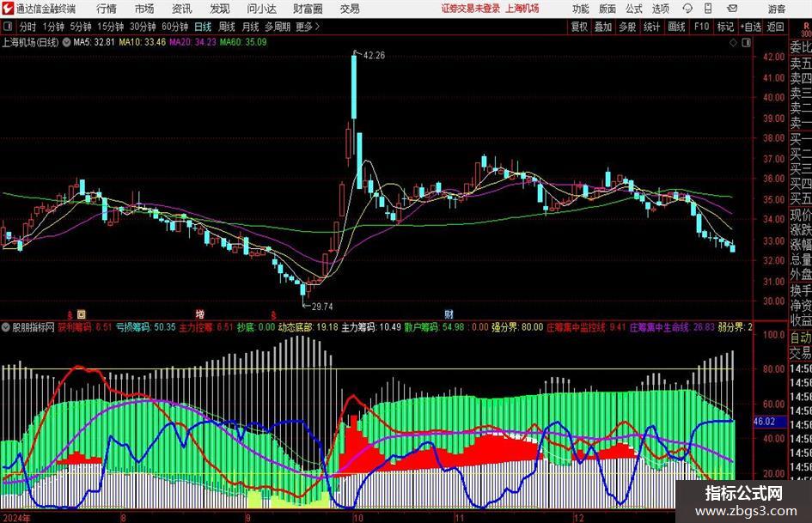
Task: Expand 更多 period options
Action: [x=308, y=27]
